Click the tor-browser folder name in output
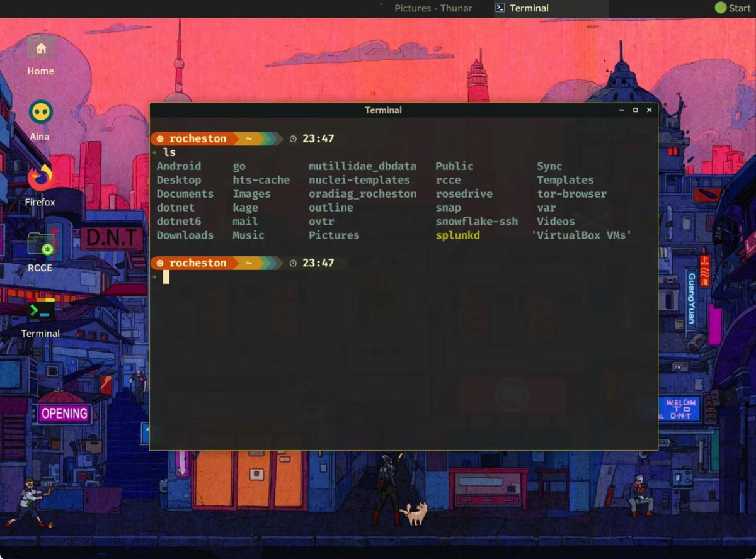 pos(571,194)
